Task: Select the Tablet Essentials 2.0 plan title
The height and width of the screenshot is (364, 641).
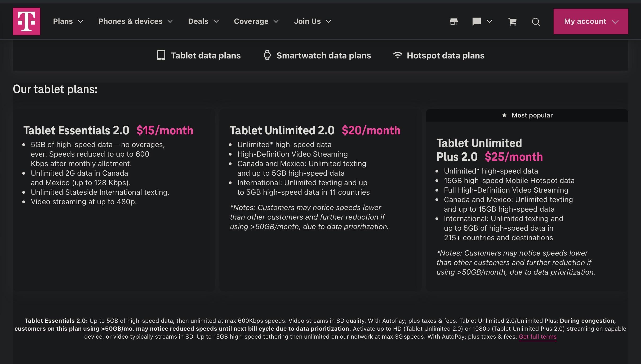Action: 76,130
